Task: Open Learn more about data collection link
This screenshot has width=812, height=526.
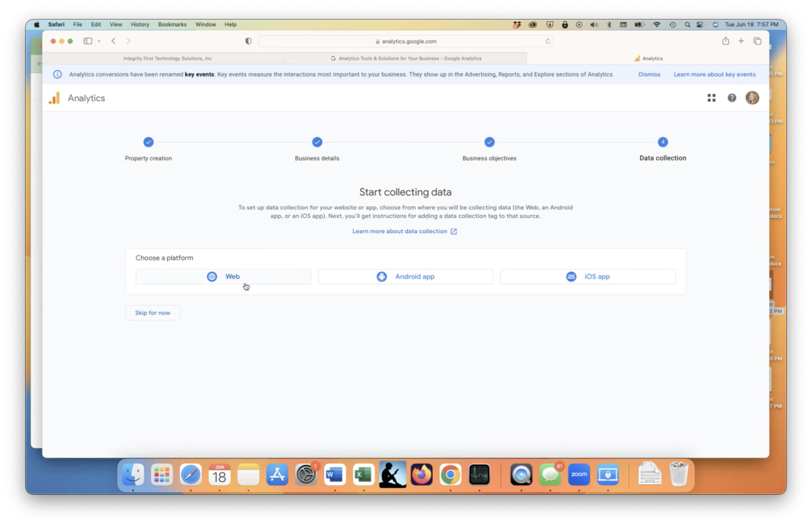Action: (x=400, y=231)
